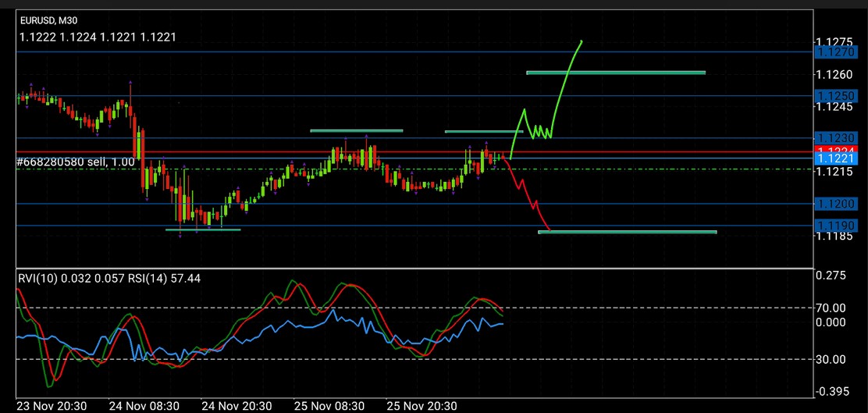Click the 1.1190 blue price level tag
Viewport: 868px width, 413px height.
pyautogui.click(x=836, y=226)
